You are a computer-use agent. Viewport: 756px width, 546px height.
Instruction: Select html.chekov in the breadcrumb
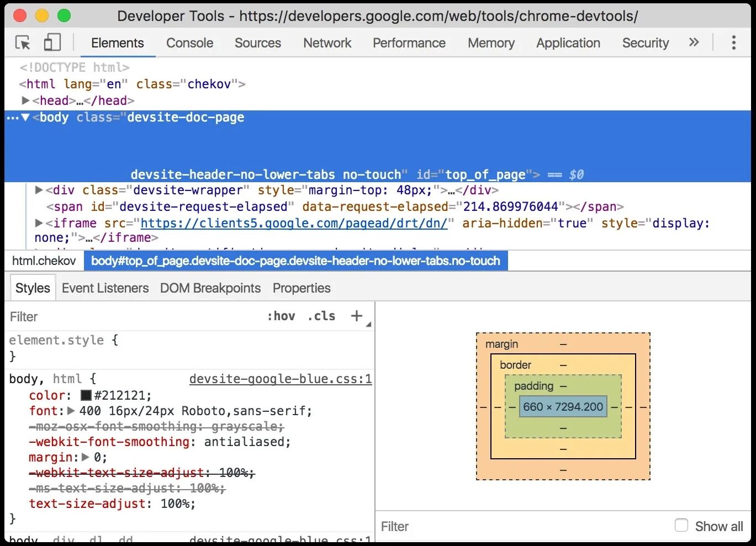(x=44, y=261)
